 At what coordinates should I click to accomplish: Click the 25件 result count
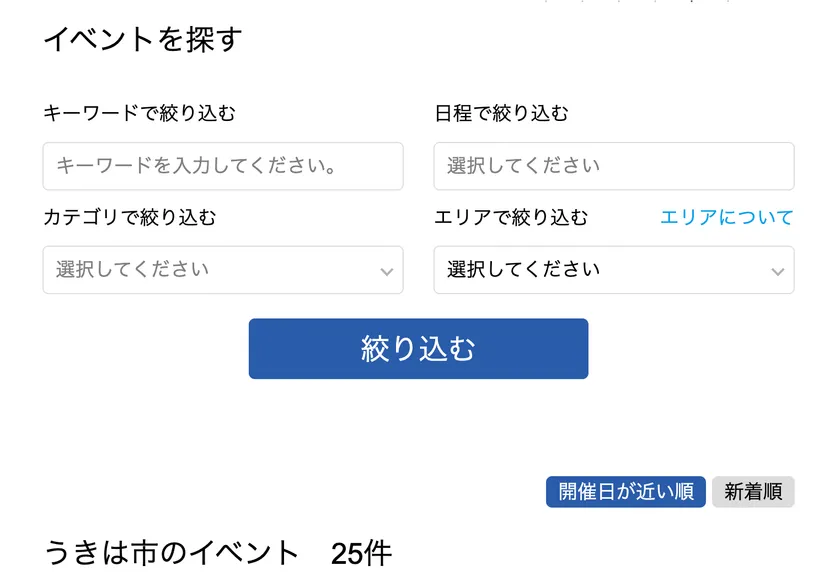pos(361,553)
